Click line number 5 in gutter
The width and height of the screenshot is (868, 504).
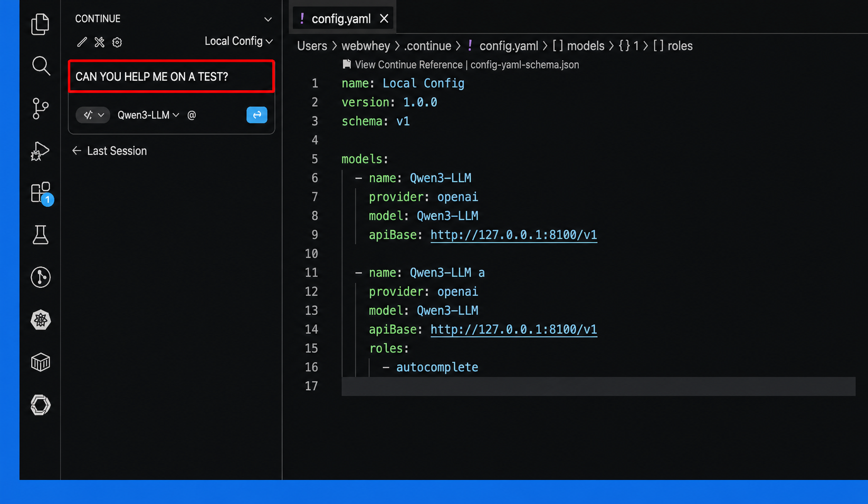(314, 159)
